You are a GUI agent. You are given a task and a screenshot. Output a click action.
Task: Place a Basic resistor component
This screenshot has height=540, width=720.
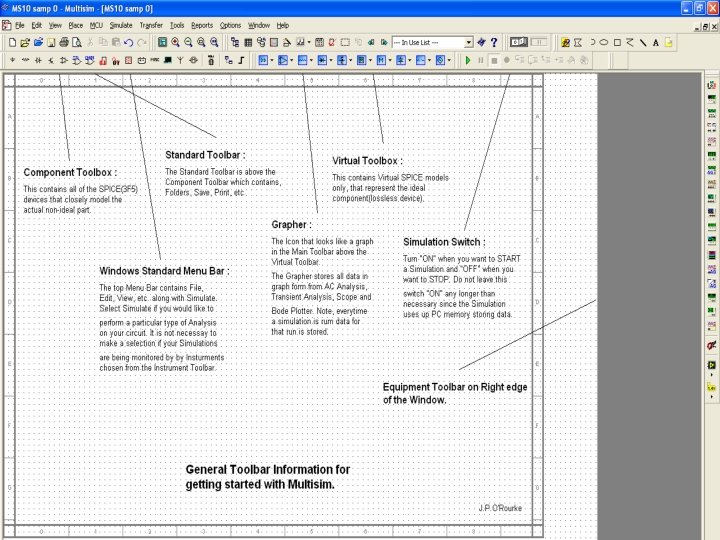(25, 60)
